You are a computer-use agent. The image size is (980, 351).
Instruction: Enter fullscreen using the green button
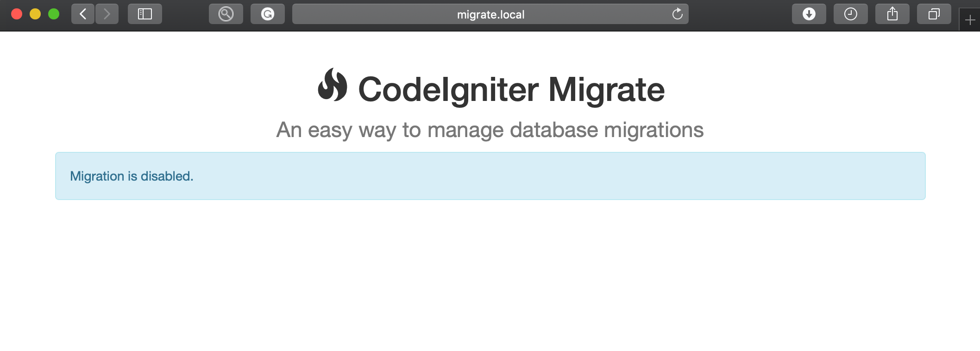(x=55, y=14)
